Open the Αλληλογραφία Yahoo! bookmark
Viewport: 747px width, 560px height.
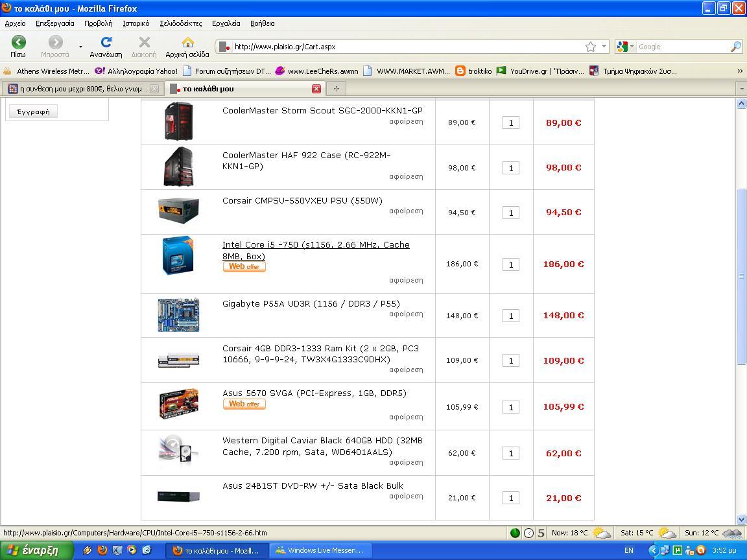136,71
